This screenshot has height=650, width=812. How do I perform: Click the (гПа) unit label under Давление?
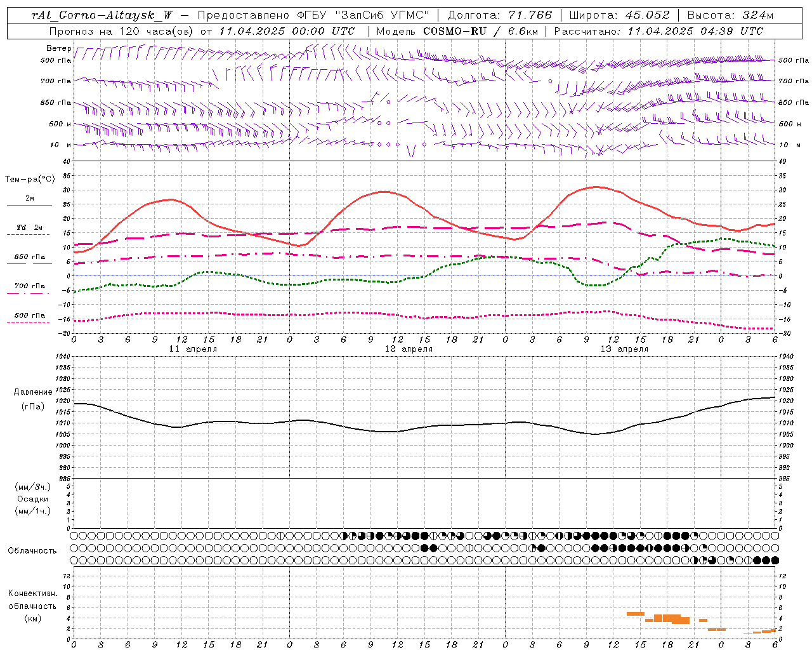33,406
